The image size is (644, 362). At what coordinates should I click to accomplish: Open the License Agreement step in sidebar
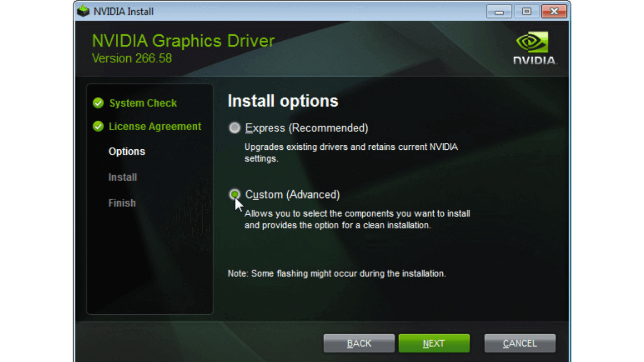(x=155, y=127)
